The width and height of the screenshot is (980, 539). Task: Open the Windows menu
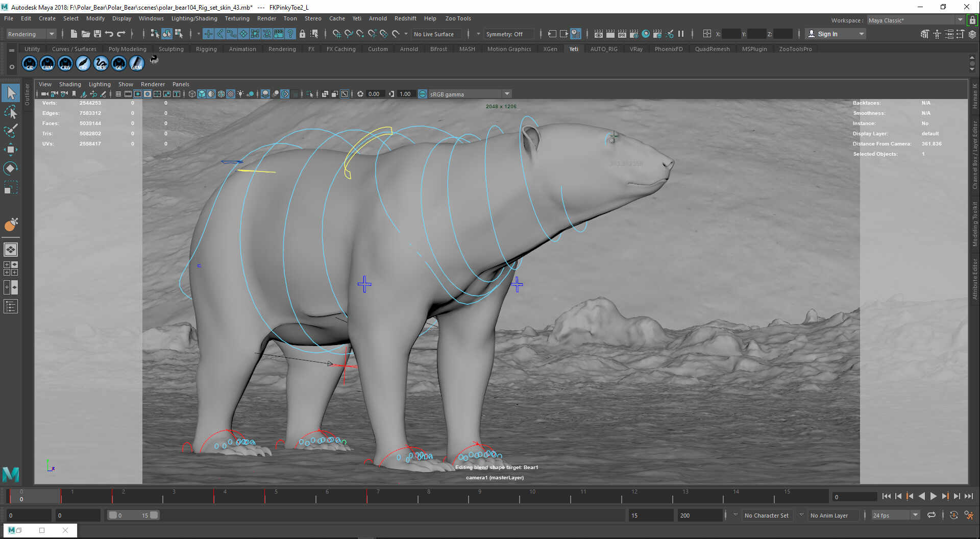[151, 18]
